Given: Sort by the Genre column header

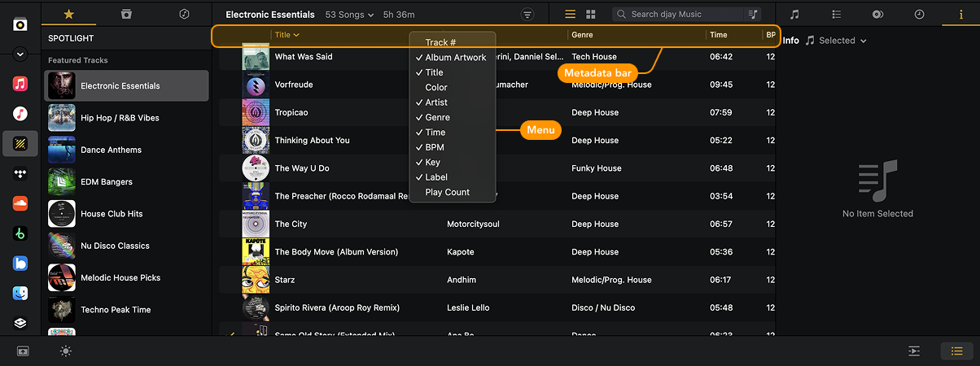Looking at the screenshot, I should [x=582, y=35].
